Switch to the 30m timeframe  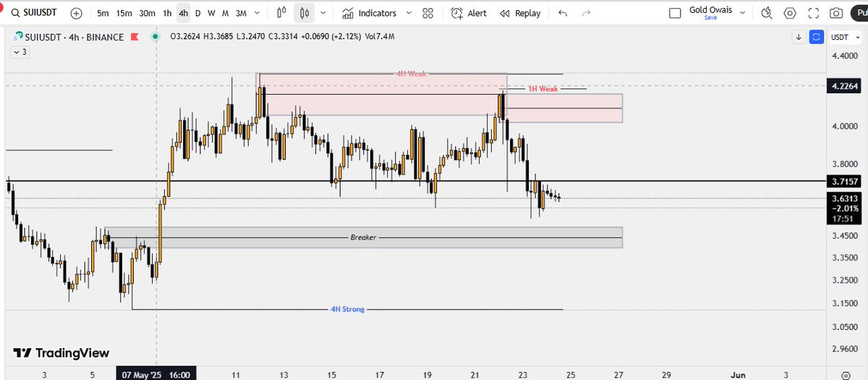tap(147, 13)
